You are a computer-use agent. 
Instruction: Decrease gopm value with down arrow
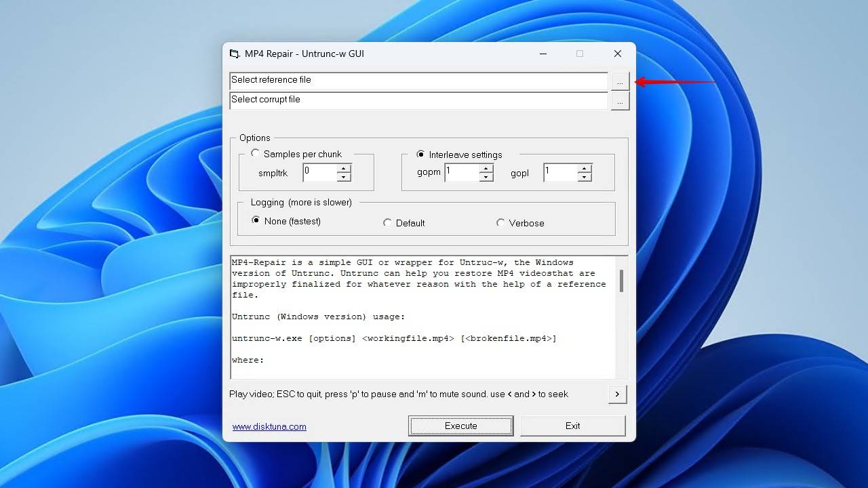(x=486, y=177)
